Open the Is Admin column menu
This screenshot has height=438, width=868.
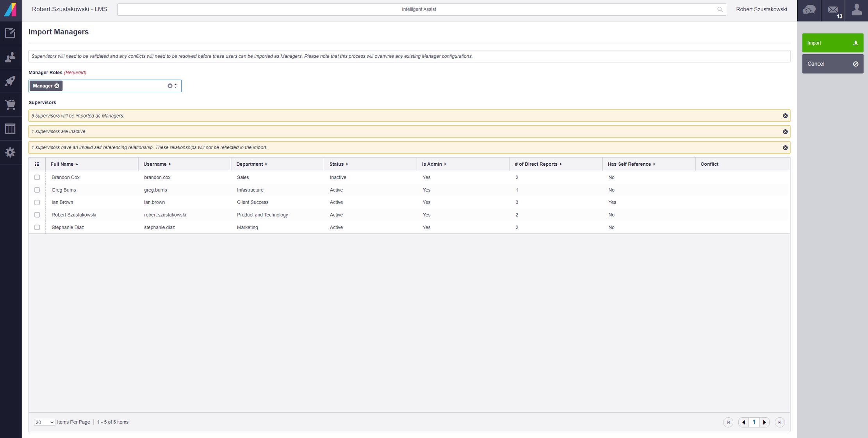[x=445, y=164]
